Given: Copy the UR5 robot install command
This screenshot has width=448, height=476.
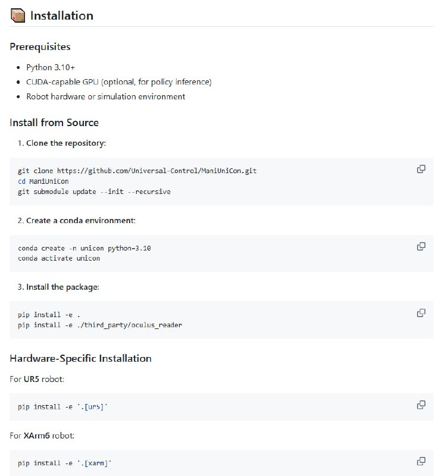Looking at the screenshot, I should [x=421, y=405].
